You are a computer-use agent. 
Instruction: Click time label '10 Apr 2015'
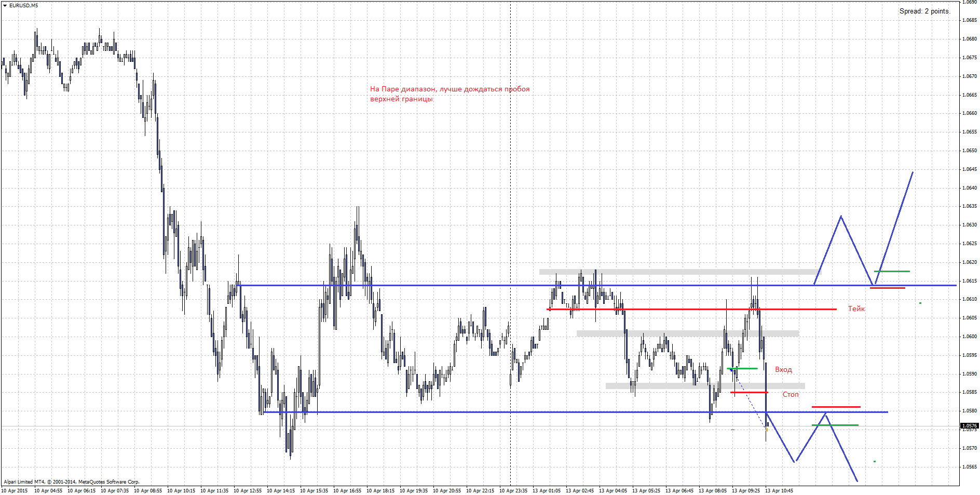[x=15, y=490]
